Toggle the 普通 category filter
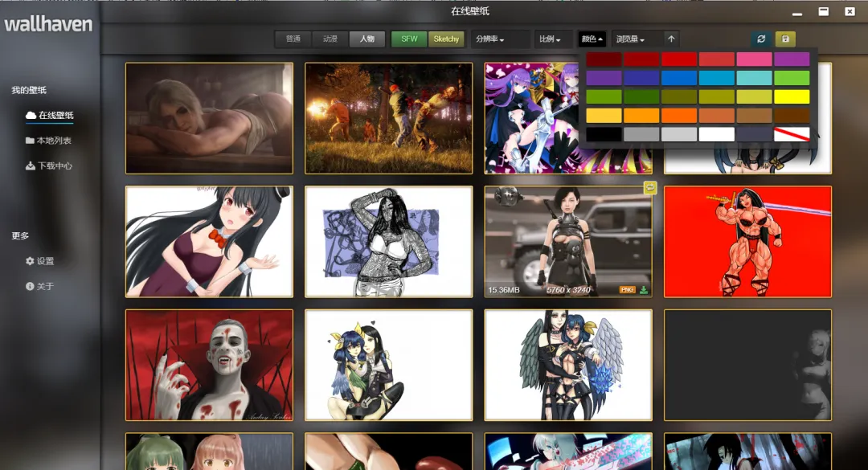This screenshot has height=470, width=868. [293, 39]
